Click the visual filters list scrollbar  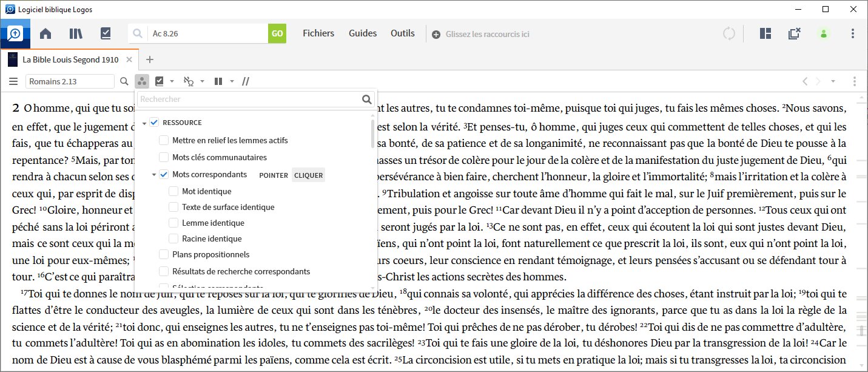[372, 134]
